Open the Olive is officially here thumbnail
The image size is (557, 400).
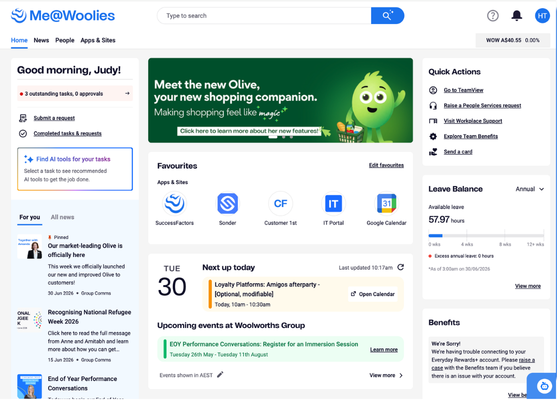(29, 247)
